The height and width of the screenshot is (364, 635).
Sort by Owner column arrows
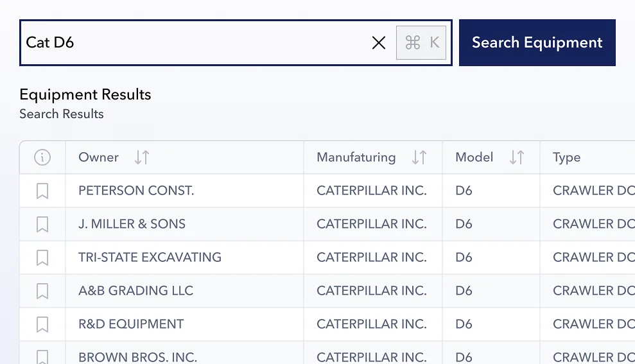point(142,157)
